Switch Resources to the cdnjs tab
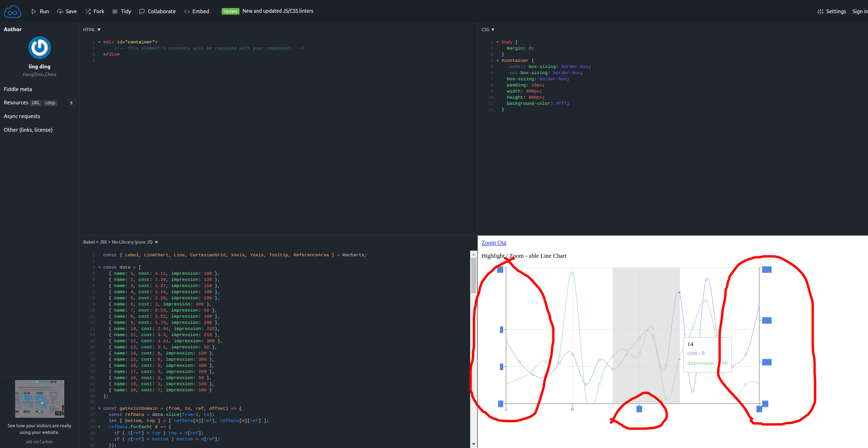 tap(50, 103)
